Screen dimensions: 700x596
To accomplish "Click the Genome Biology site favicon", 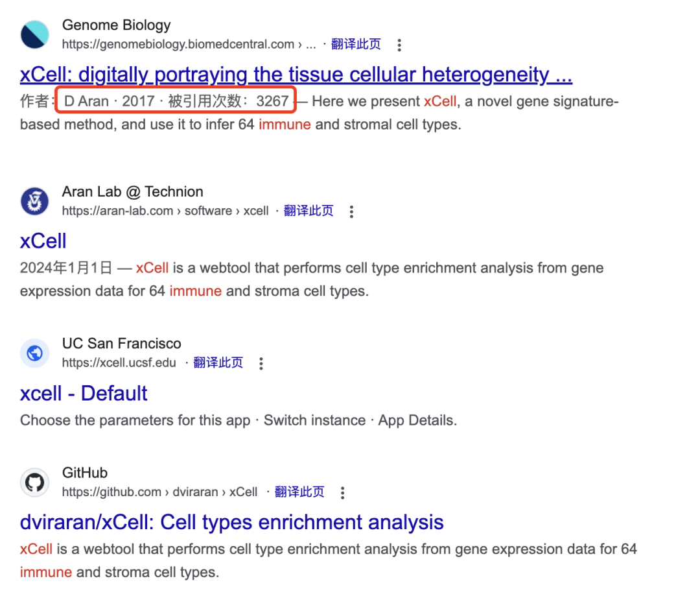I will pos(35,34).
